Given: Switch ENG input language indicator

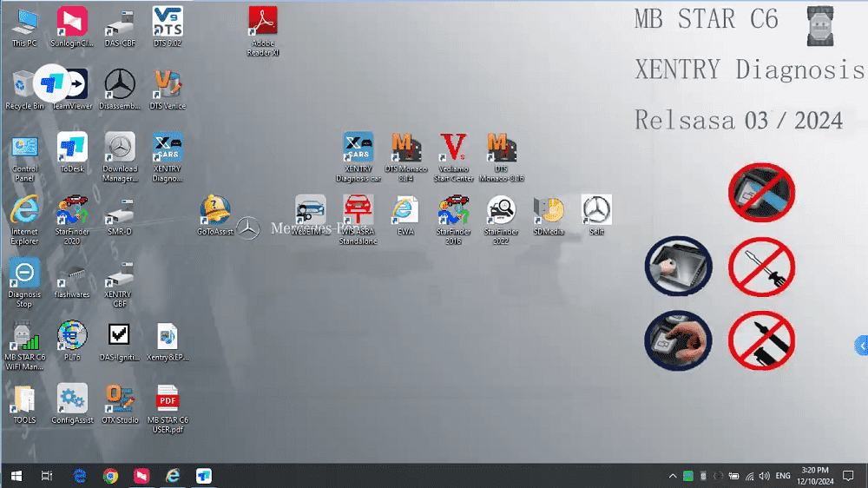Looking at the screenshot, I should click(783, 476).
